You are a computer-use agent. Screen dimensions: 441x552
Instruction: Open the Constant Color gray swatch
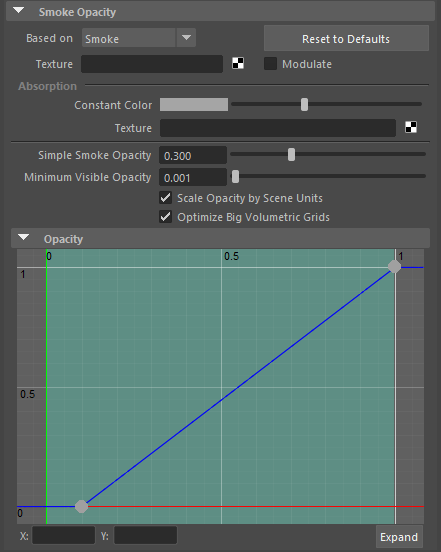(x=194, y=105)
